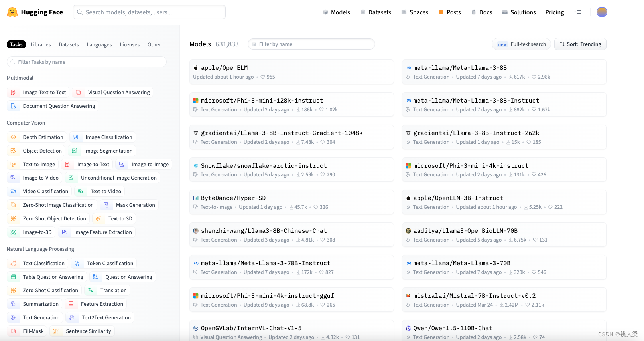Click the Posts icon in top navigation
Viewport: 644px width, 341px height.
pos(441,12)
